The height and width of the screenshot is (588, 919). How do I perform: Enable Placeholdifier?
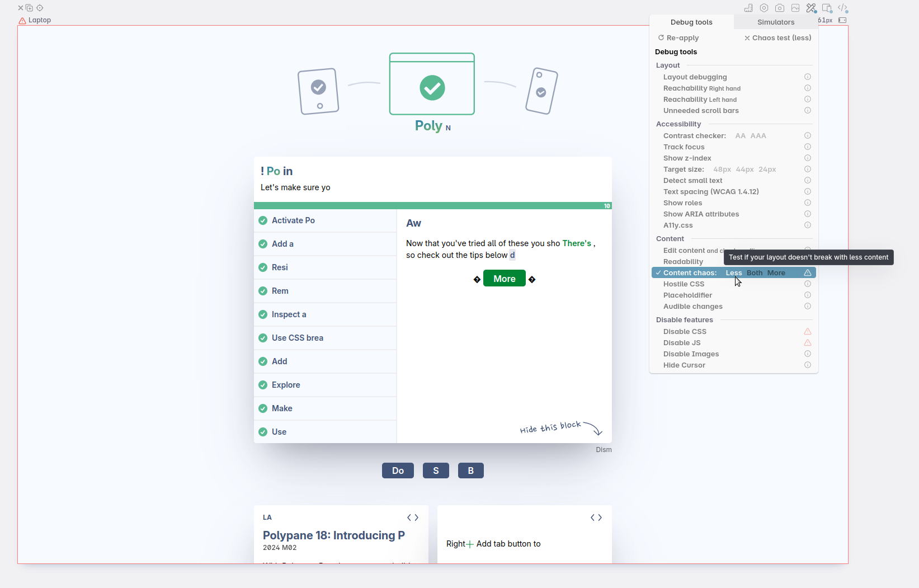tap(688, 295)
